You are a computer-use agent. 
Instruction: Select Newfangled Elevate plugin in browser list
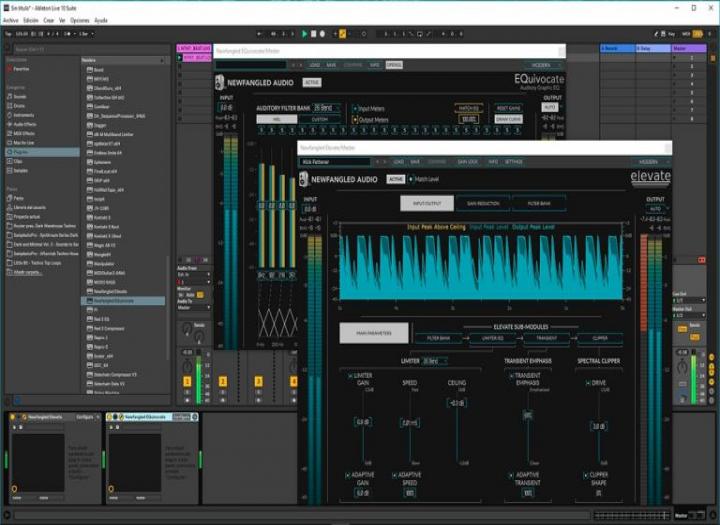tap(110, 291)
